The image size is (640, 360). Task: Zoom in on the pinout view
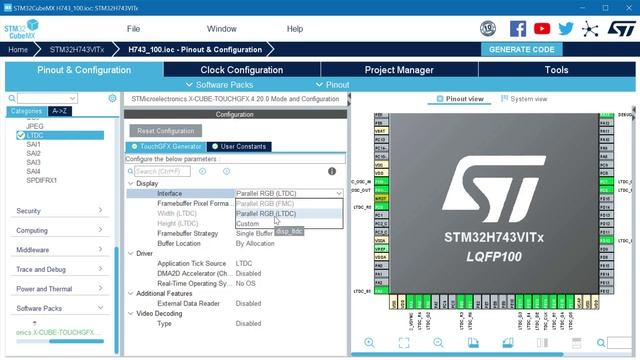(x=369, y=343)
